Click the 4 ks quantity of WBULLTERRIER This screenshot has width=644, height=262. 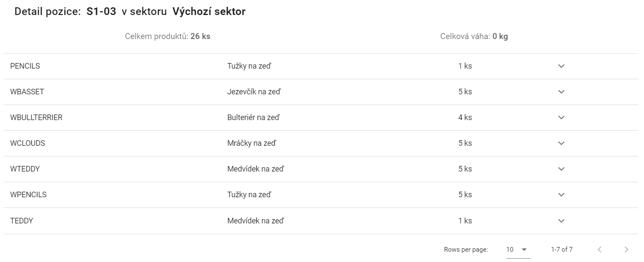tap(465, 117)
